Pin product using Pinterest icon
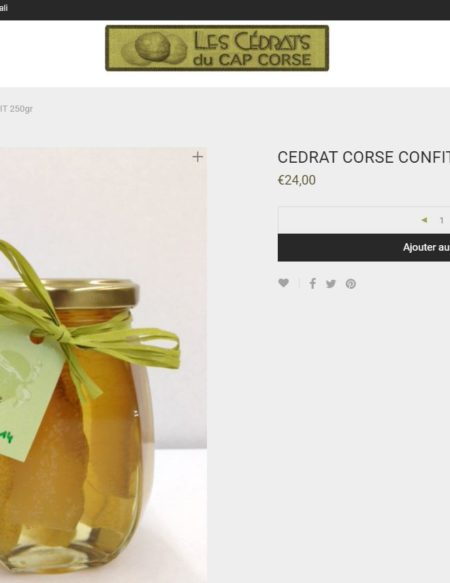 click(x=351, y=284)
